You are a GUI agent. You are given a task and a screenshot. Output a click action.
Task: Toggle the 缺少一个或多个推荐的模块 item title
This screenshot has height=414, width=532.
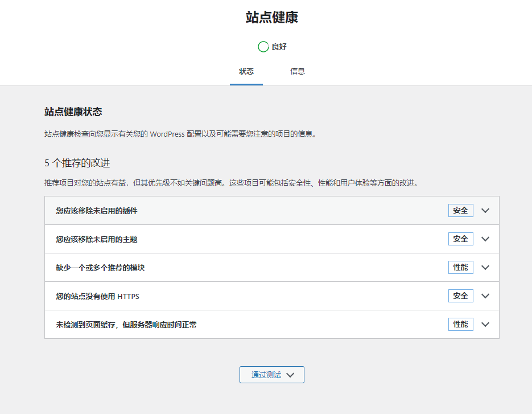(100, 268)
